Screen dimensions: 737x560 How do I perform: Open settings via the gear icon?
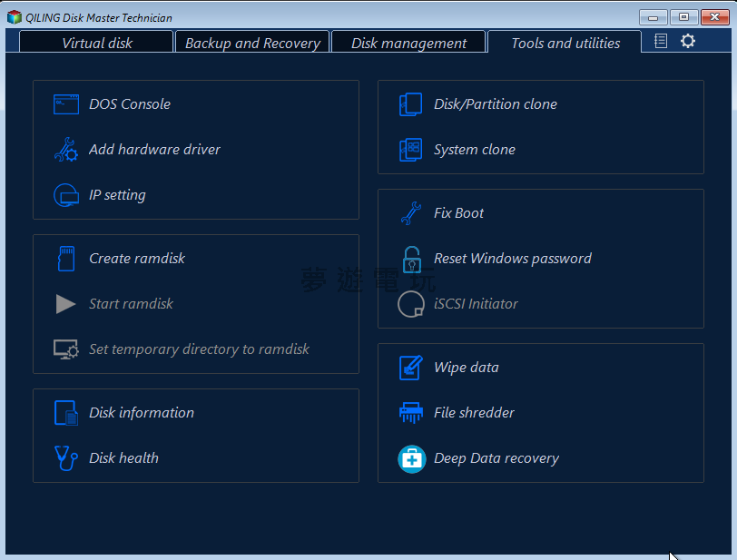tap(688, 41)
